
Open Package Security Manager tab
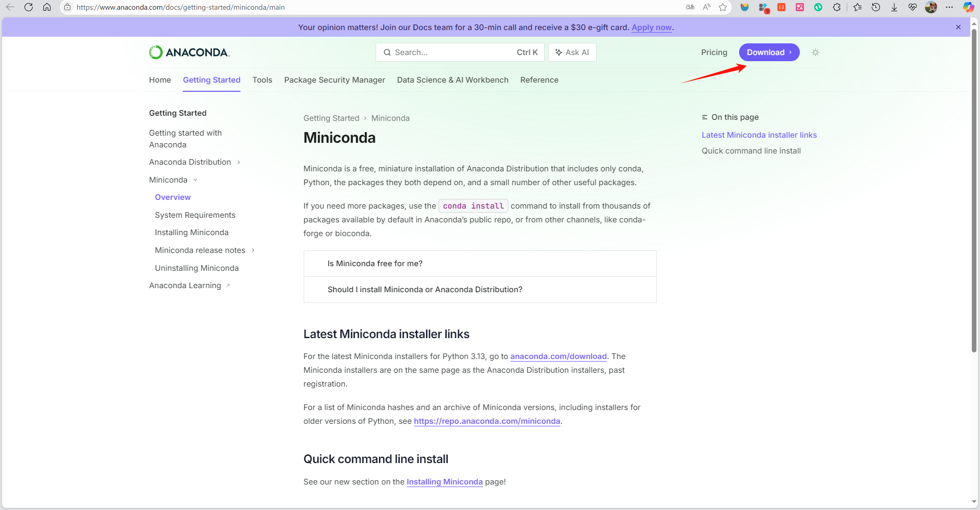click(334, 80)
